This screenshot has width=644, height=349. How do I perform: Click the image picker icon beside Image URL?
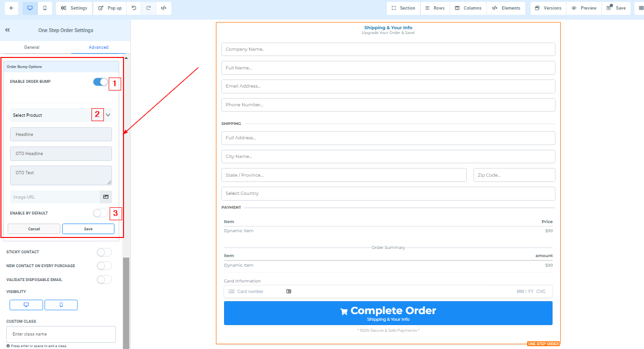pyautogui.click(x=106, y=197)
